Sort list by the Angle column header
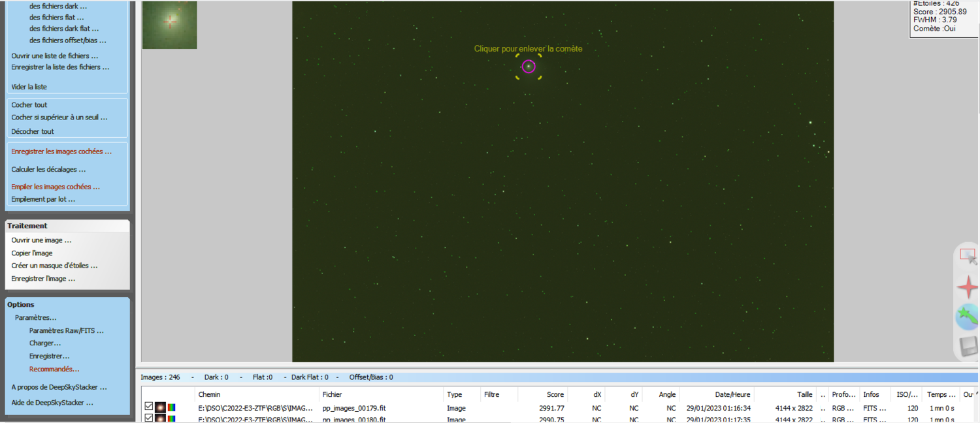The image size is (980, 423). click(661, 394)
